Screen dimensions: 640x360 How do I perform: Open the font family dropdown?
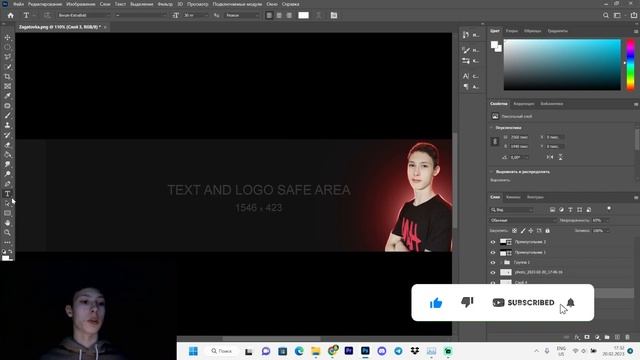[84, 16]
